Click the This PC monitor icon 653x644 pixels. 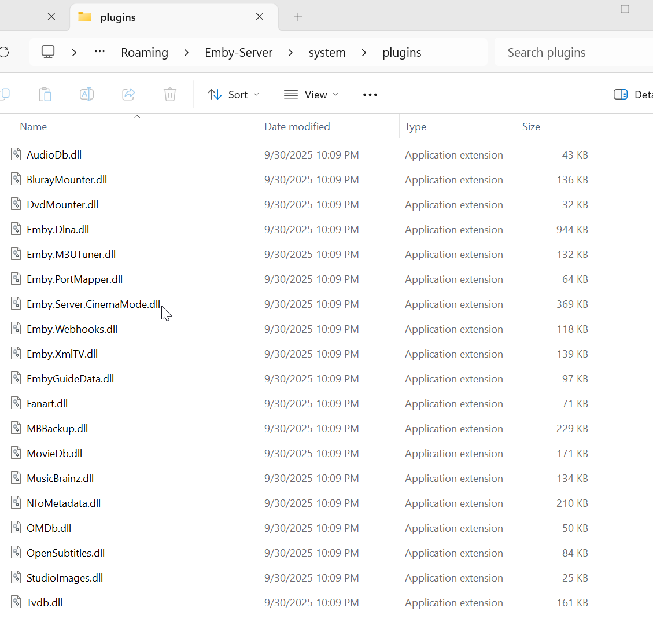point(48,52)
